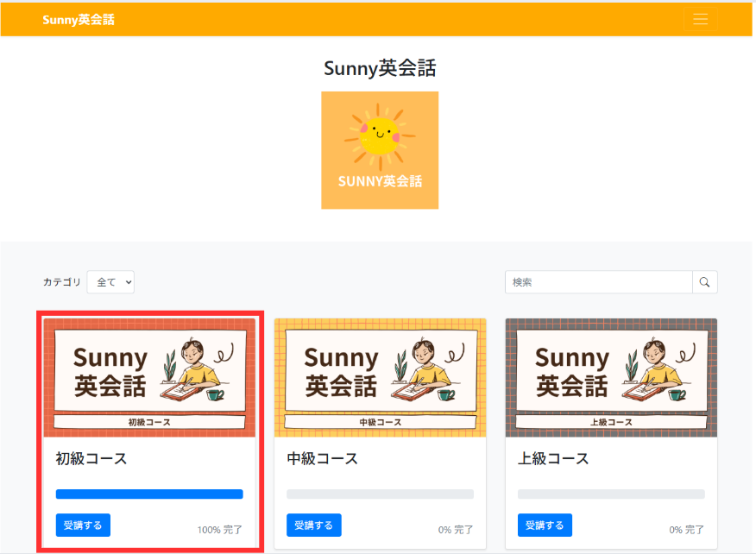The width and height of the screenshot is (756, 554).
Task: Click the Sunny英会話 page heading
Action: click(x=380, y=68)
